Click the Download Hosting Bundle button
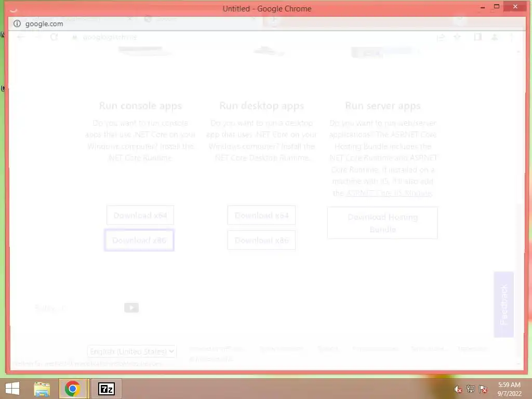This screenshot has width=532, height=399. [382, 223]
